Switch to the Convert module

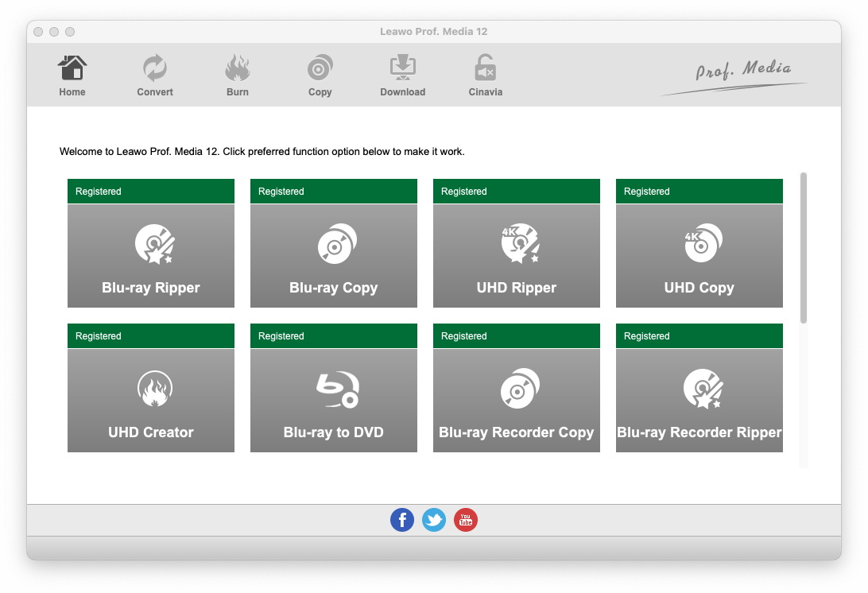click(x=155, y=76)
